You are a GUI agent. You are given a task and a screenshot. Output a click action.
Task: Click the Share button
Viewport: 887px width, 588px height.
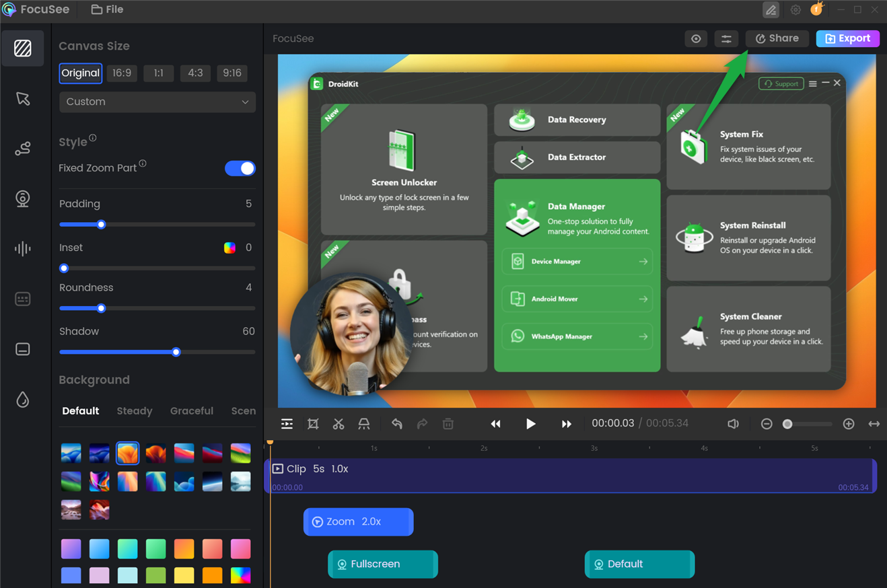777,39
